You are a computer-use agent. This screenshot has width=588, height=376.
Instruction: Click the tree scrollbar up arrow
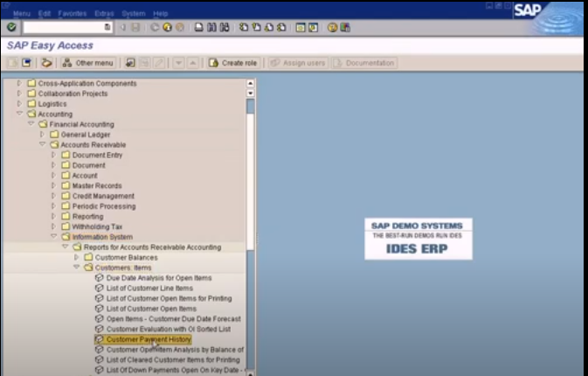click(250, 83)
